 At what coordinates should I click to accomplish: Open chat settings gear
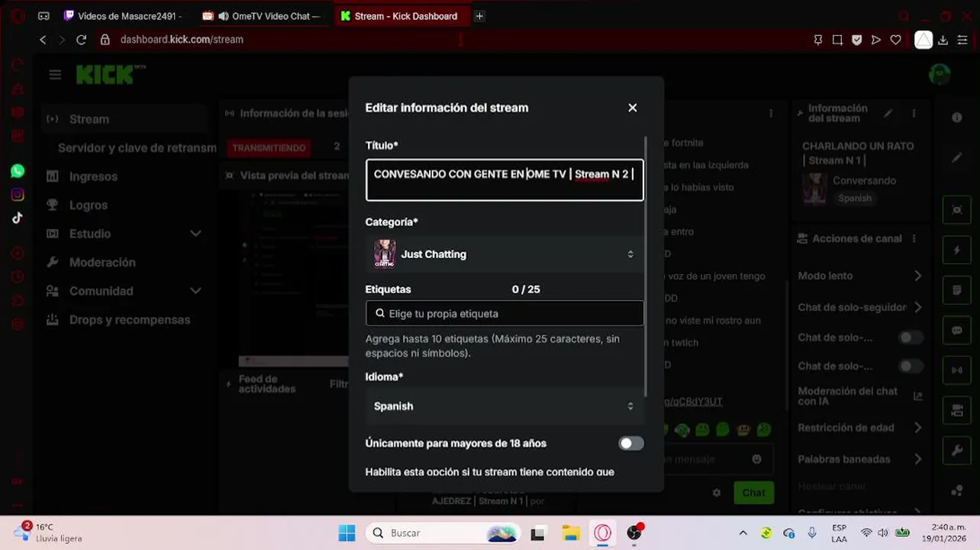(716, 493)
